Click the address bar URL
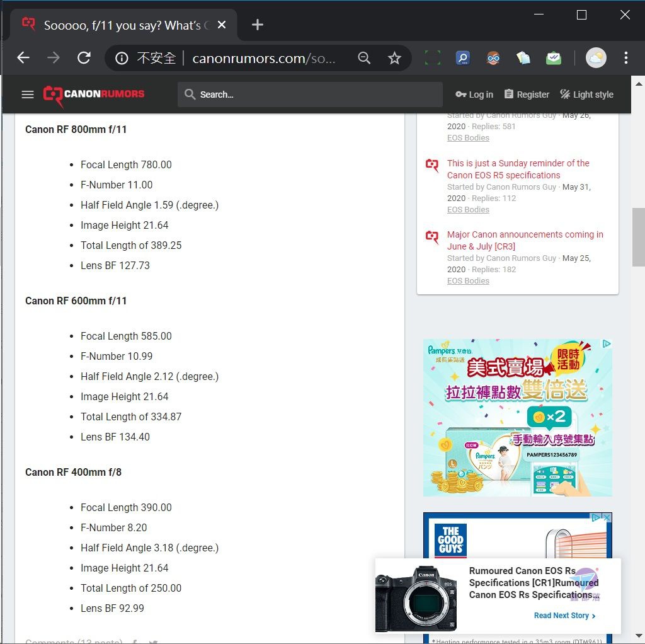The width and height of the screenshot is (645, 644). pyautogui.click(x=264, y=59)
